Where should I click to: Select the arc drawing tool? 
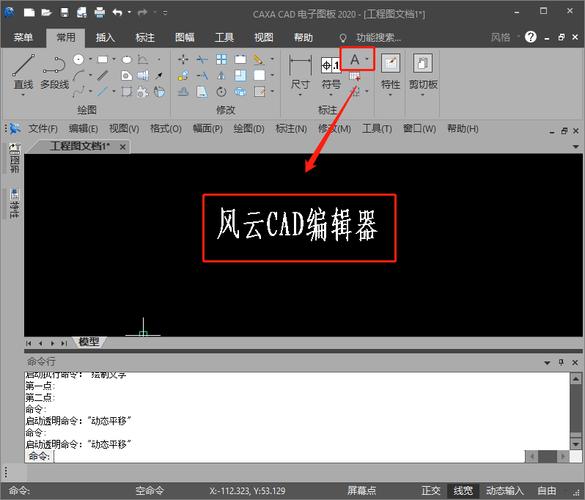[78, 76]
